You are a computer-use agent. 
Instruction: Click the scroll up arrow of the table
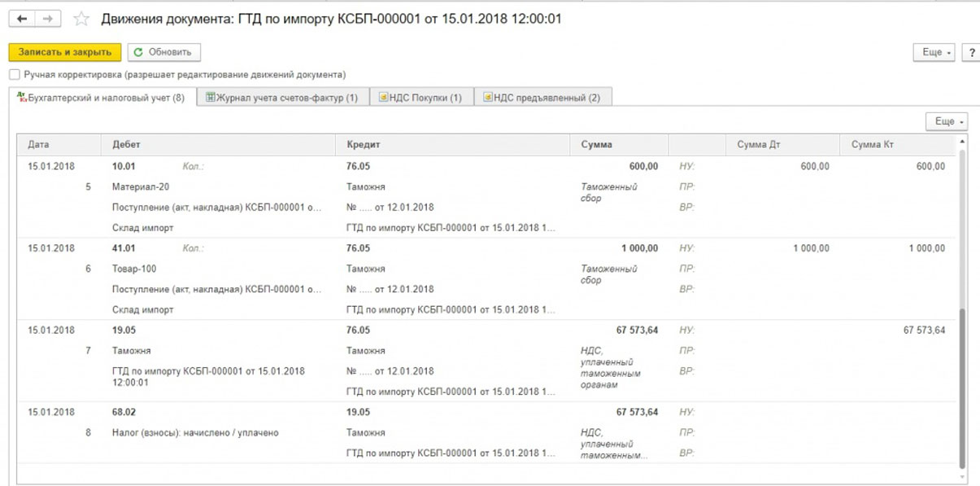tap(963, 142)
